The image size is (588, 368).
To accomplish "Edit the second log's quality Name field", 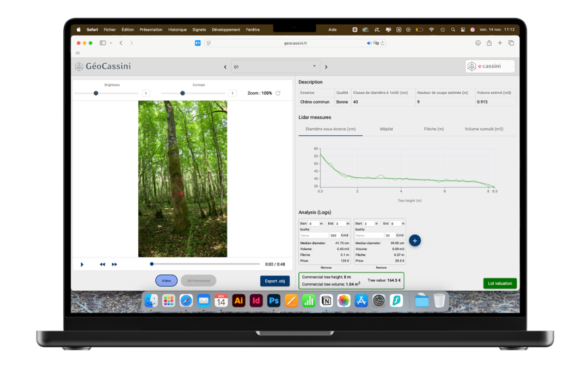I will point(369,236).
